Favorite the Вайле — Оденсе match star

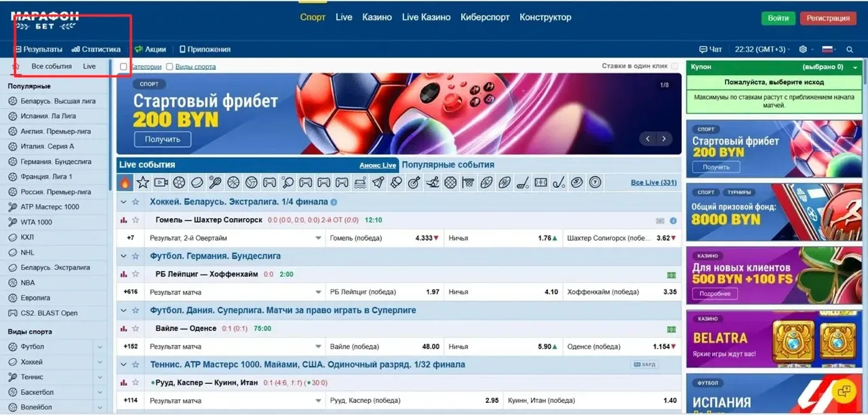click(136, 329)
